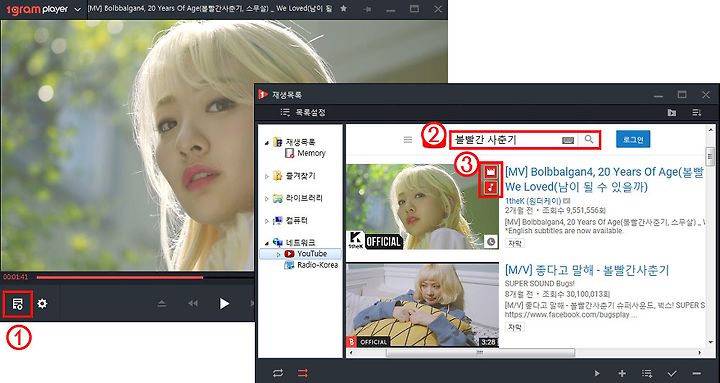Screen dimensions: 720x383
Task: Toggle the red sequential play order icon
Action: click(303, 373)
